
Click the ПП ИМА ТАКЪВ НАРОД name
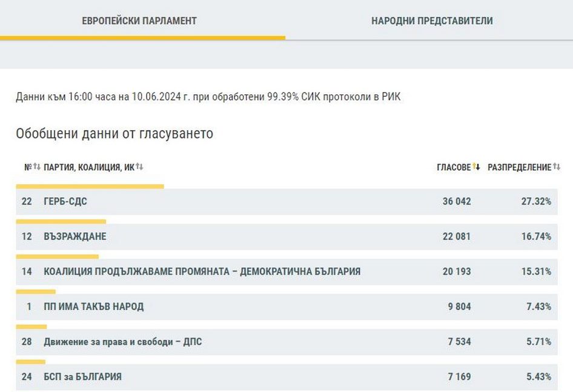pos(94,307)
